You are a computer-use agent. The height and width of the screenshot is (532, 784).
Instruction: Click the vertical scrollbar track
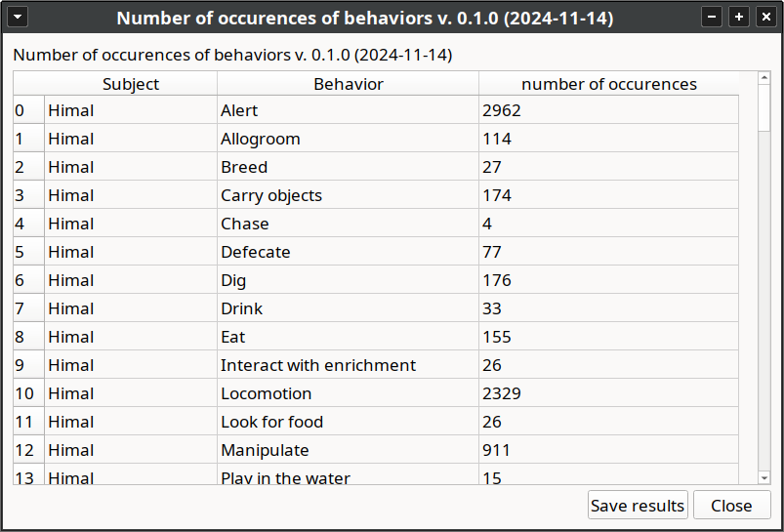764,300
